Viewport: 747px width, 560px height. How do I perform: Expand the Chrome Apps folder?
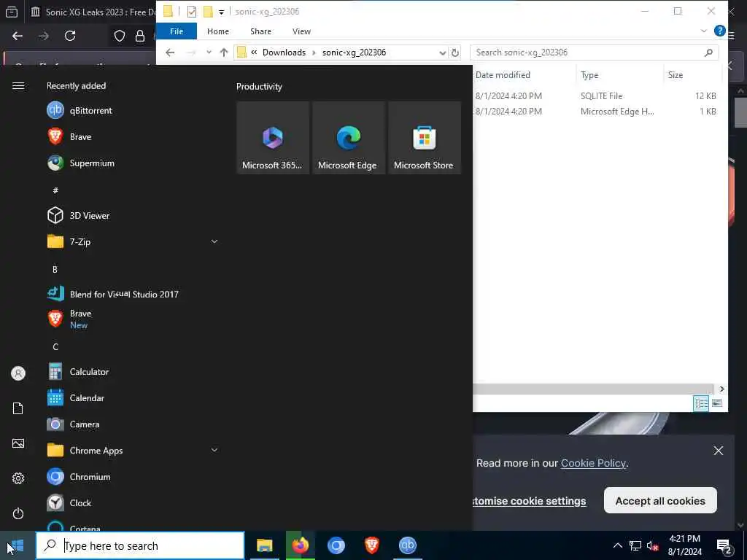pyautogui.click(x=214, y=450)
